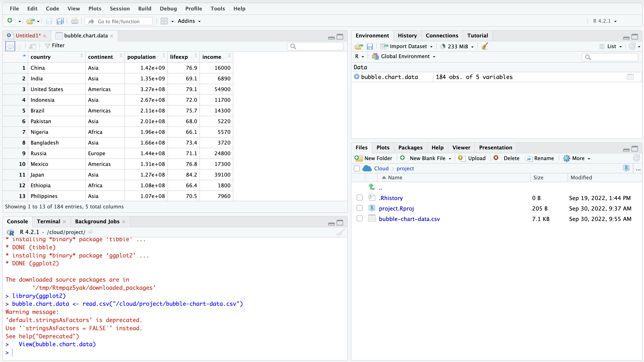This screenshot has width=644, height=362.
Task: Create a folder with New Folder
Action: 374,158
